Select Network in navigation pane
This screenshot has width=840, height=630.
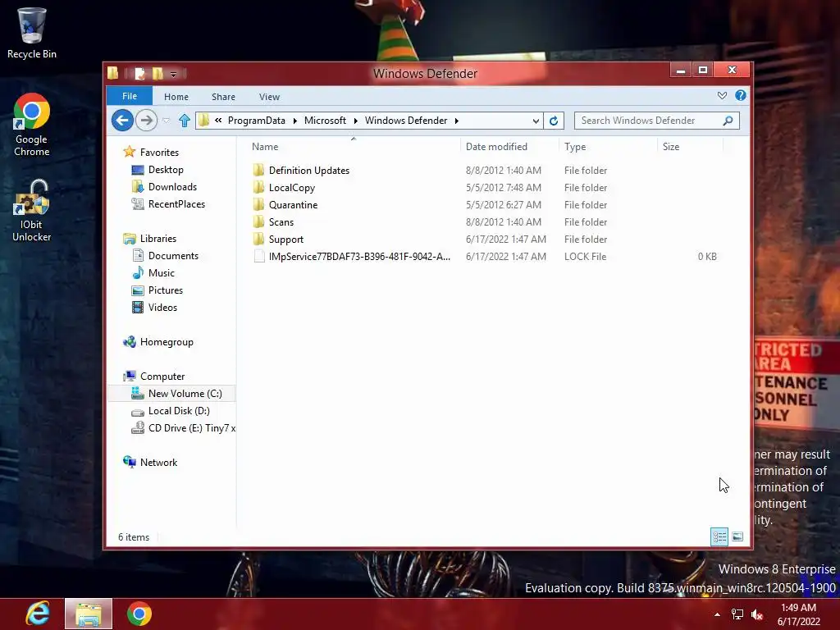click(x=158, y=463)
